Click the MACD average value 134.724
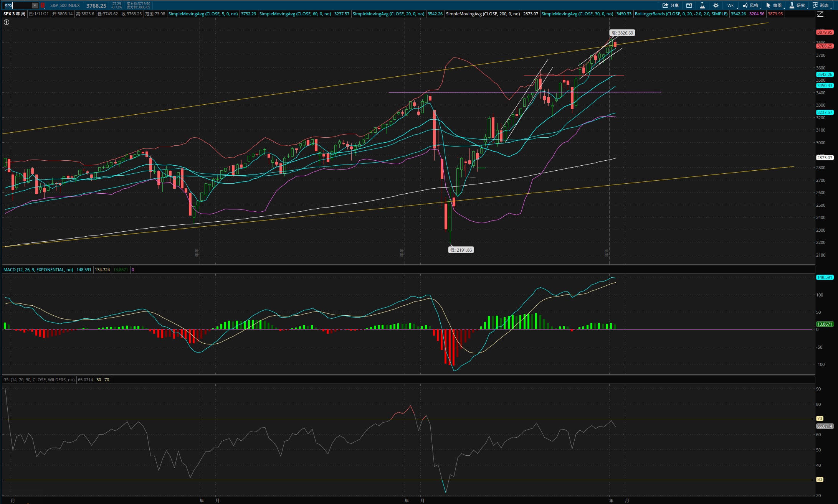Image resolution: width=838 pixels, height=504 pixels. pos(102,270)
